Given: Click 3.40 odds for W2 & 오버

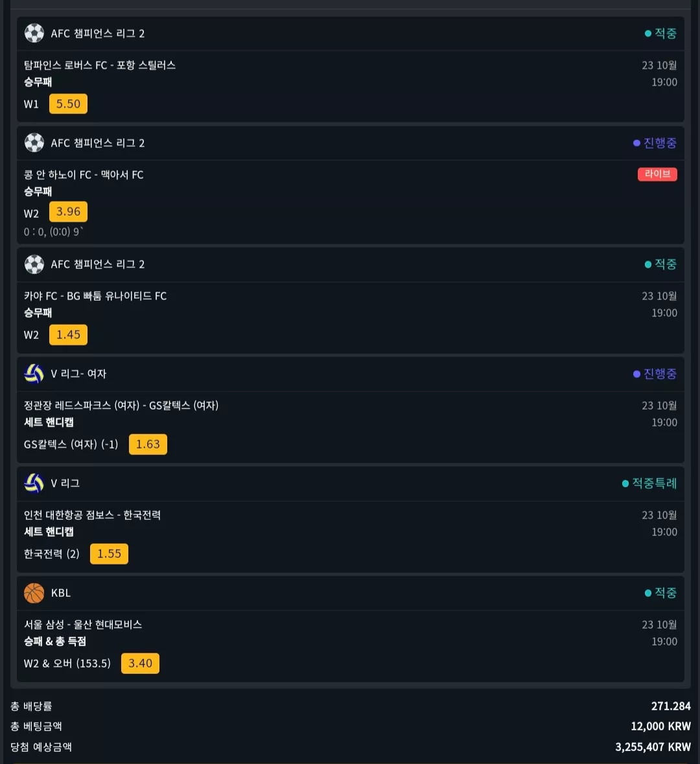Looking at the screenshot, I should 140,663.
